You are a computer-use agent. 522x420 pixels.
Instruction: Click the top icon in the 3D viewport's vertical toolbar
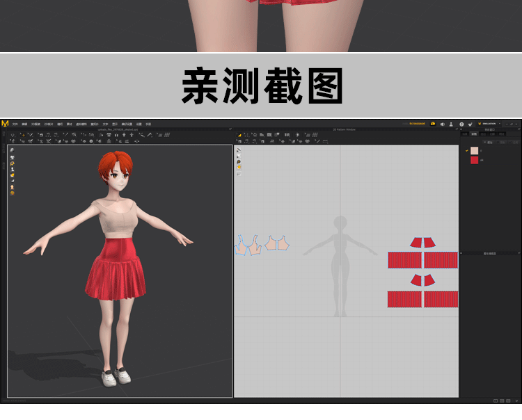point(12,150)
